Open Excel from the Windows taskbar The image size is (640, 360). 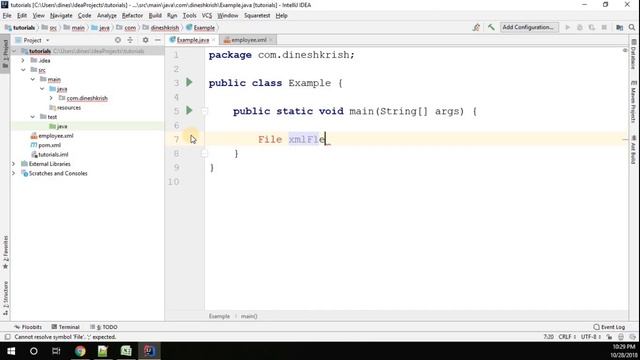click(x=126, y=351)
